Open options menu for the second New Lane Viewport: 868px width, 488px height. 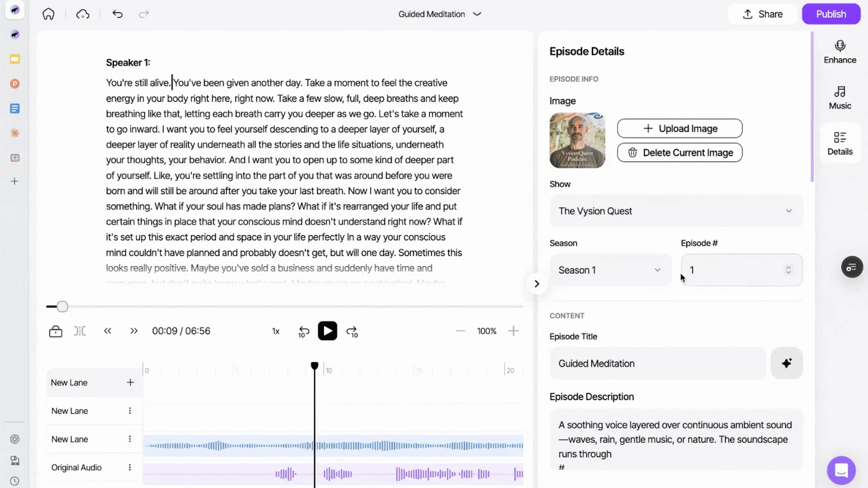click(x=130, y=410)
